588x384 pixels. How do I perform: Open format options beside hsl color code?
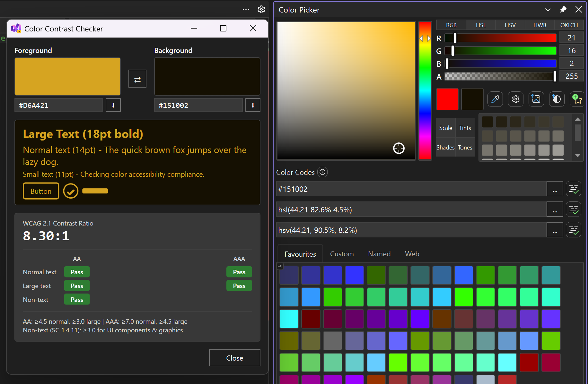coord(574,210)
